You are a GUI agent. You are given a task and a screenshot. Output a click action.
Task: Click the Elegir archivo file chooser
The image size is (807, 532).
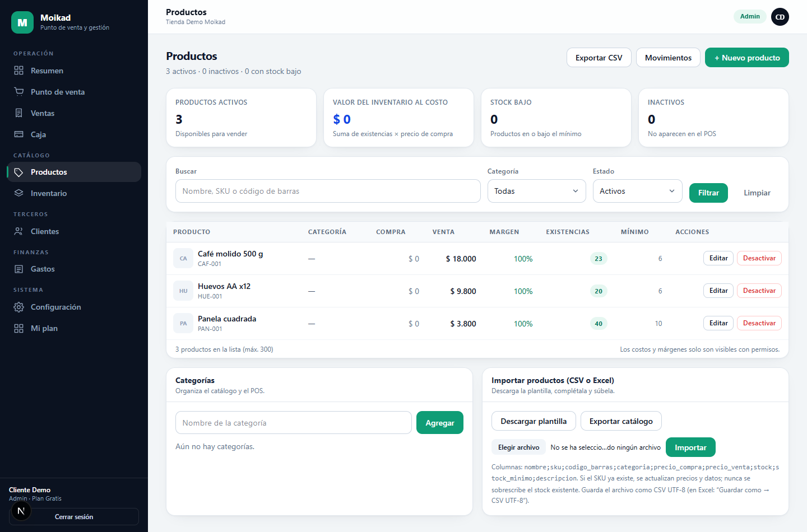[x=518, y=447]
